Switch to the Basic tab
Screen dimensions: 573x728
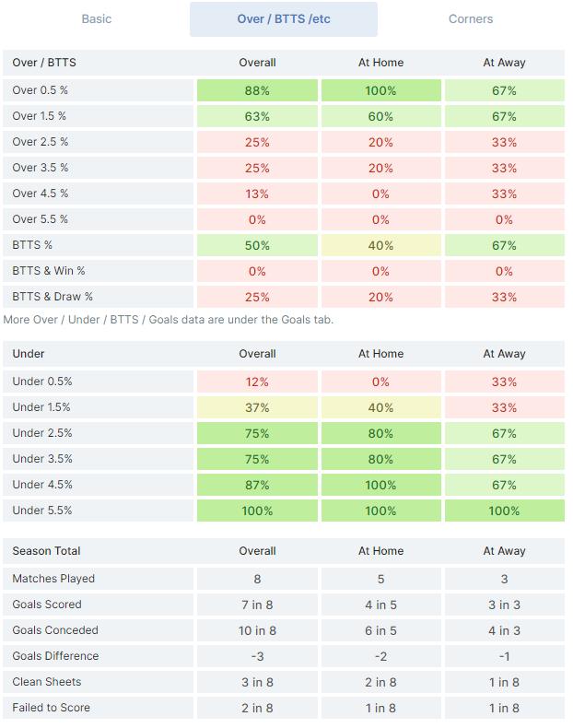click(97, 19)
